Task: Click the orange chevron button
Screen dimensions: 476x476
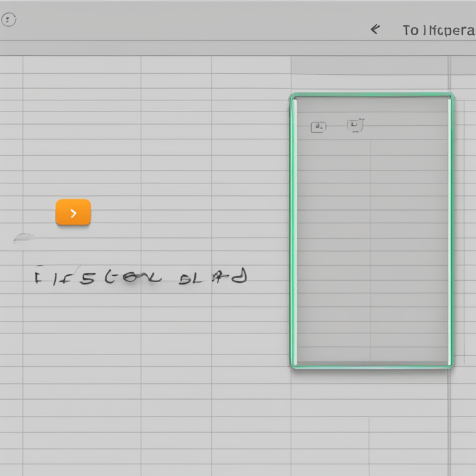Action: (73, 212)
